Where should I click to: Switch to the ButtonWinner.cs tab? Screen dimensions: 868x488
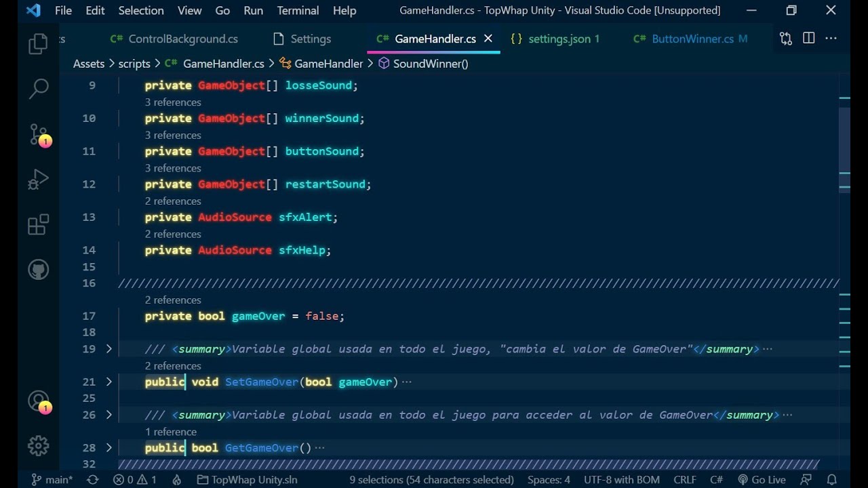click(692, 39)
